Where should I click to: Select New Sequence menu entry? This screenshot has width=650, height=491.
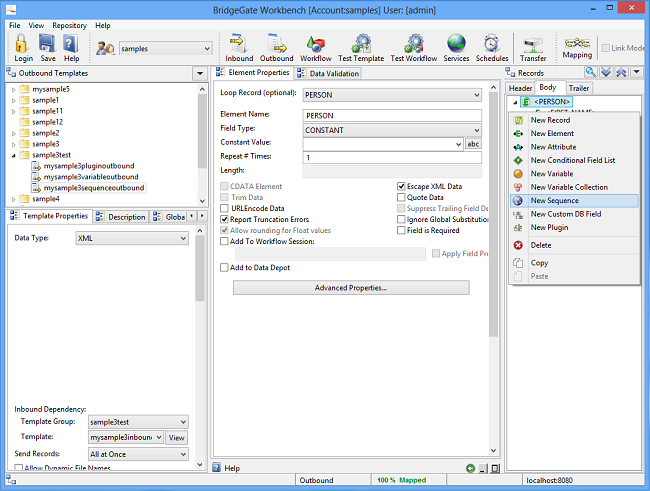pyautogui.click(x=574, y=201)
